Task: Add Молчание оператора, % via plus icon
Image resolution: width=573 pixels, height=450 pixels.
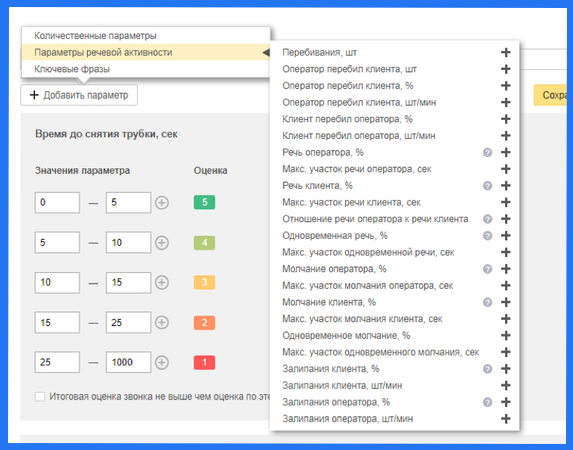Action: tap(505, 269)
